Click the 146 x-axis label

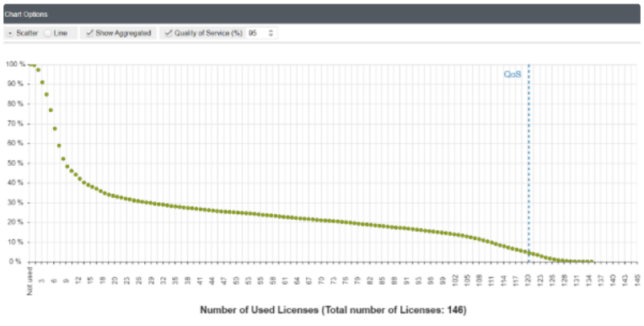(638, 279)
